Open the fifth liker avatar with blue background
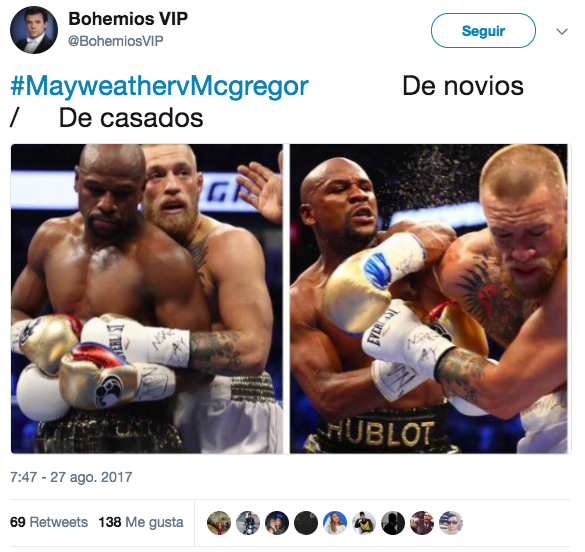585x552 pixels. 335,523
